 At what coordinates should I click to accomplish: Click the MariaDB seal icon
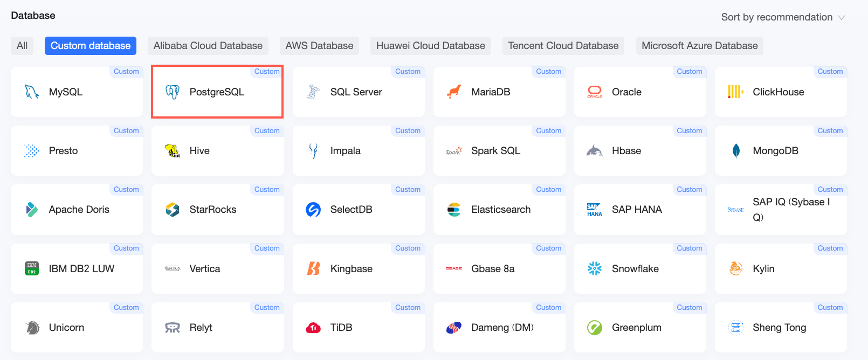pos(454,92)
